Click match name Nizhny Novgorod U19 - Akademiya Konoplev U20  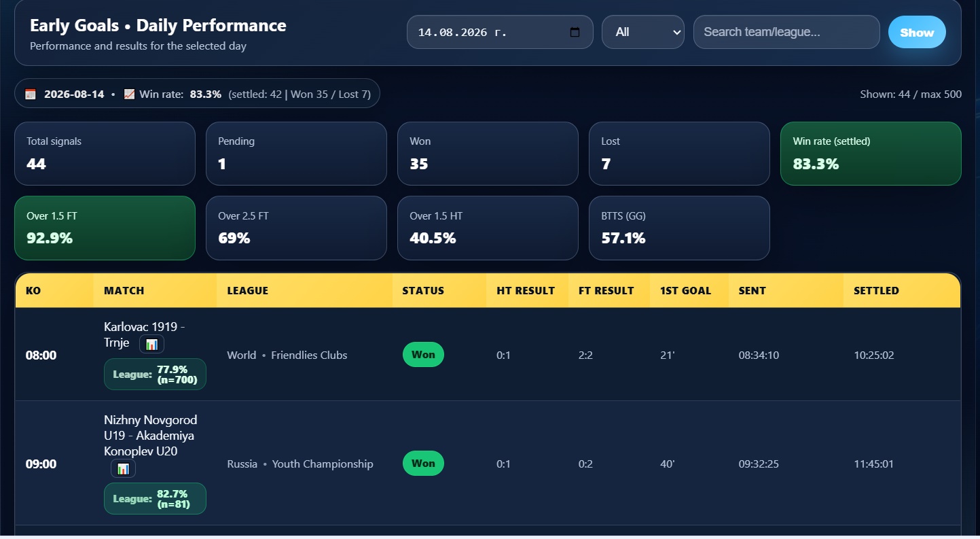coord(151,435)
